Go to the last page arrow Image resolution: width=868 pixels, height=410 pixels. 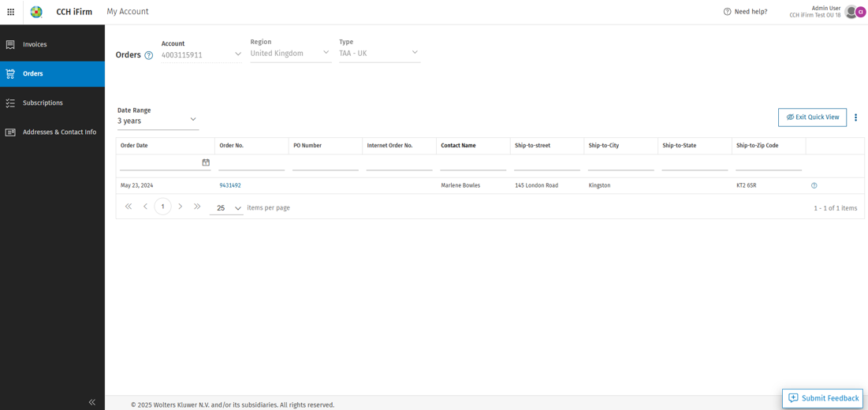[197, 207]
